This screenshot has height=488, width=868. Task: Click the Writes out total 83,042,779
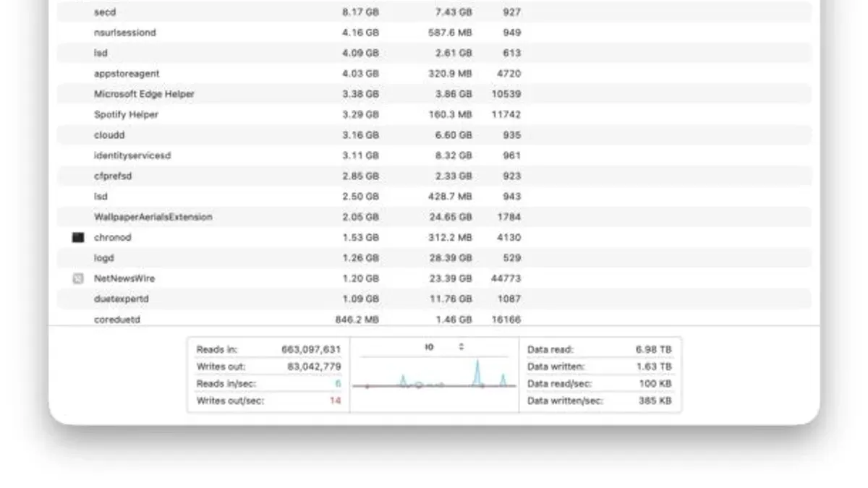(314, 367)
